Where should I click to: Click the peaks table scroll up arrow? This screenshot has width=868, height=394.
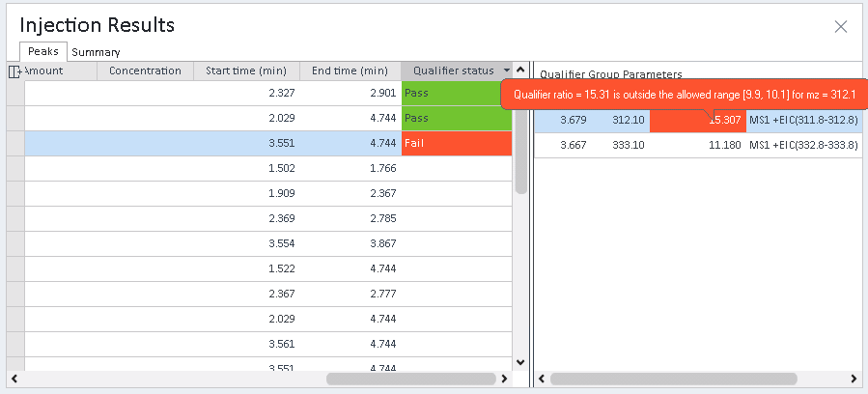[519, 70]
